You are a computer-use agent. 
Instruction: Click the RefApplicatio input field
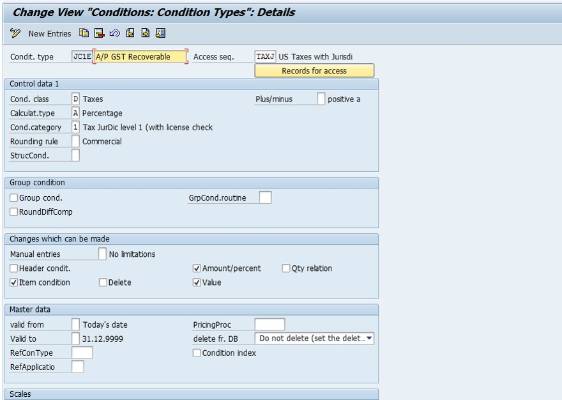tap(77, 367)
